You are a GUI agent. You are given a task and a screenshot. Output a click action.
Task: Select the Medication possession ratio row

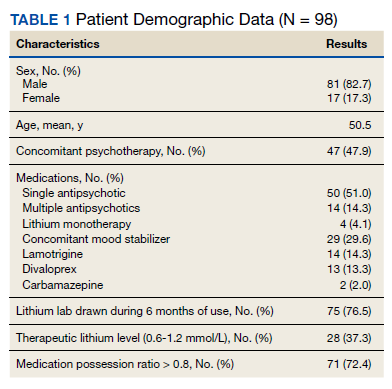point(197,364)
